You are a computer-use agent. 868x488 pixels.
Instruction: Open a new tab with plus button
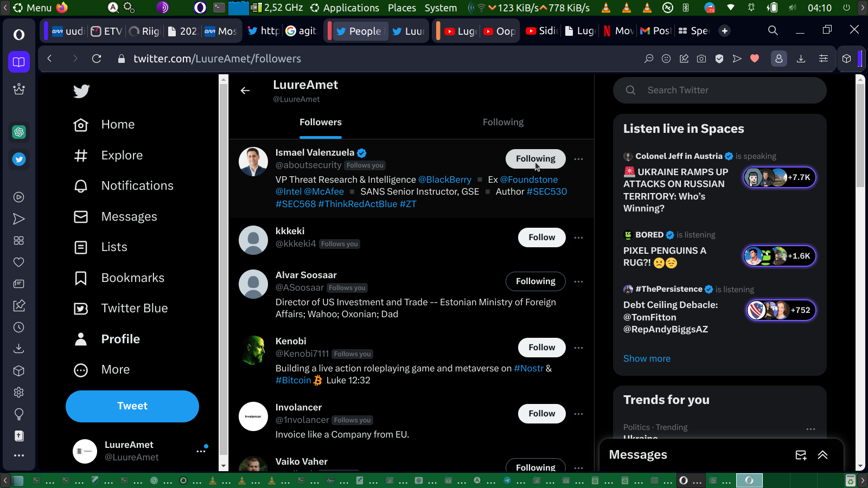coord(725,31)
